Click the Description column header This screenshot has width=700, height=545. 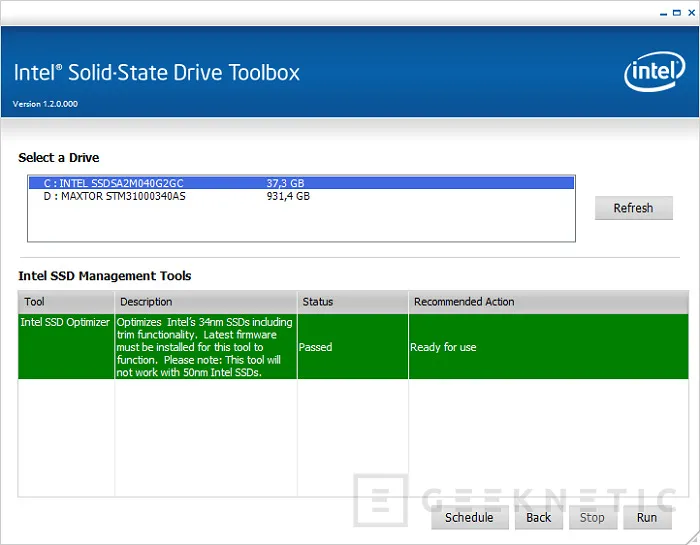(206, 302)
